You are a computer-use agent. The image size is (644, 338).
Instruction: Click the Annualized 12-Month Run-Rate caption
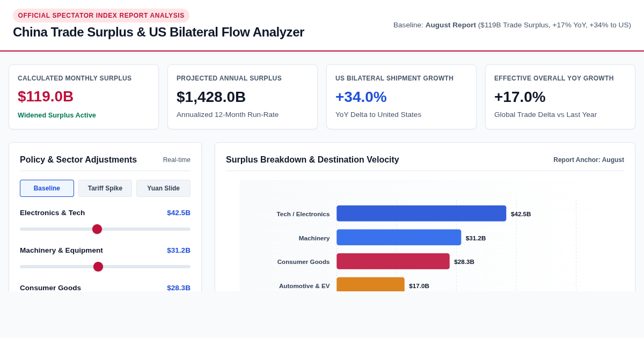coord(228,115)
